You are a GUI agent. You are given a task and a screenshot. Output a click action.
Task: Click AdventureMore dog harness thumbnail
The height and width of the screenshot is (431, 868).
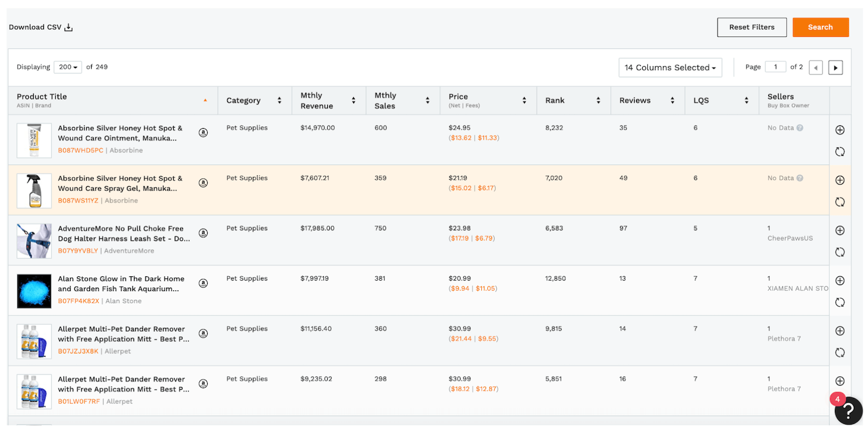click(x=34, y=241)
